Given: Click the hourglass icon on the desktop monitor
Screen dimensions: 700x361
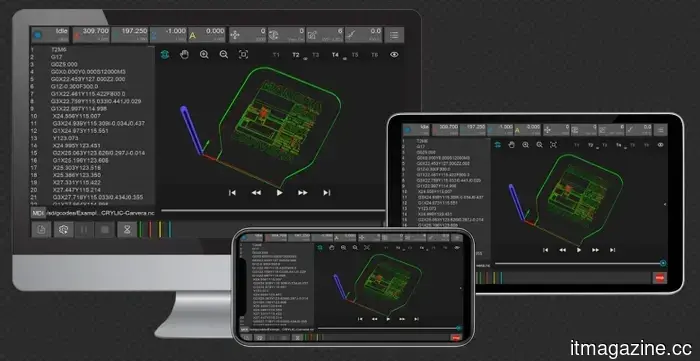Looking at the screenshot, I should (x=127, y=230).
